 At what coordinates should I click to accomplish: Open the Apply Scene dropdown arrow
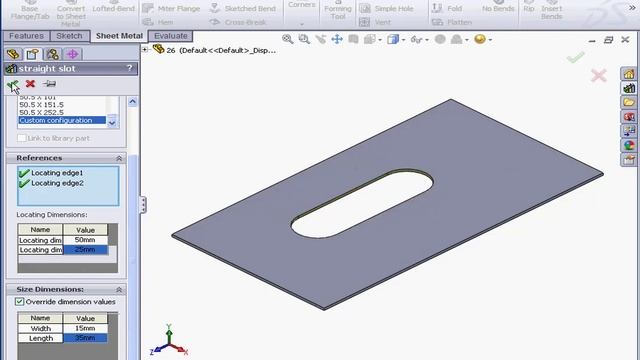point(467,40)
